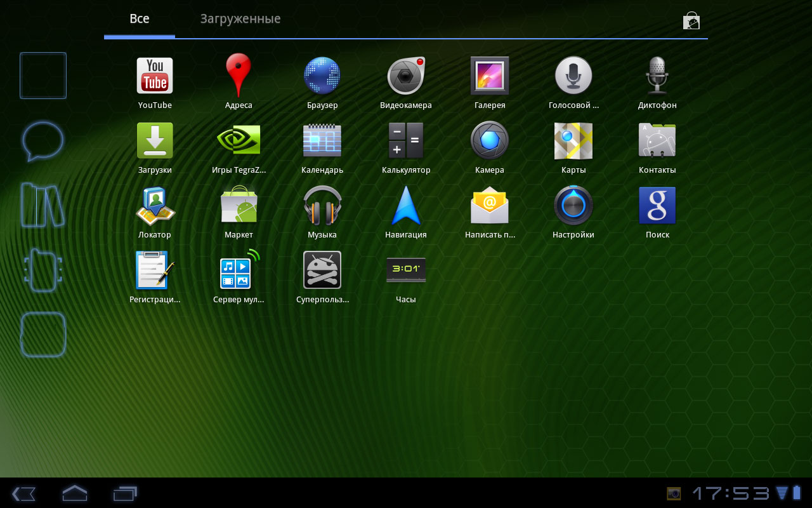Open Карты maps app
The image size is (812, 508).
573,141
